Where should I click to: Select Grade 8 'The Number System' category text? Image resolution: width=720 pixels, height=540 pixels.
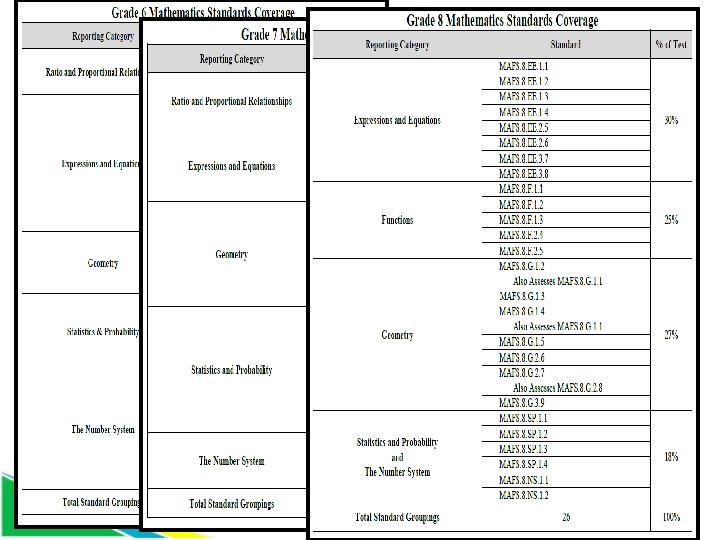397,472
